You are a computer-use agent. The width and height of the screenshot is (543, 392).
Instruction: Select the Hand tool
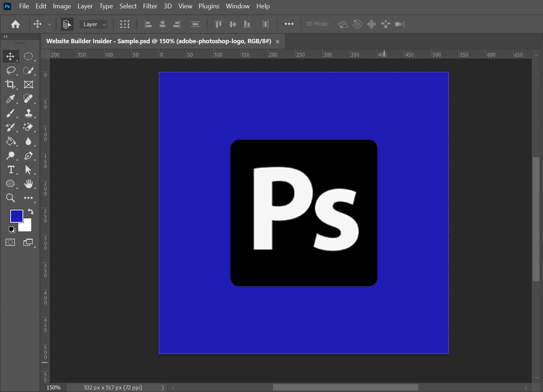click(x=28, y=184)
